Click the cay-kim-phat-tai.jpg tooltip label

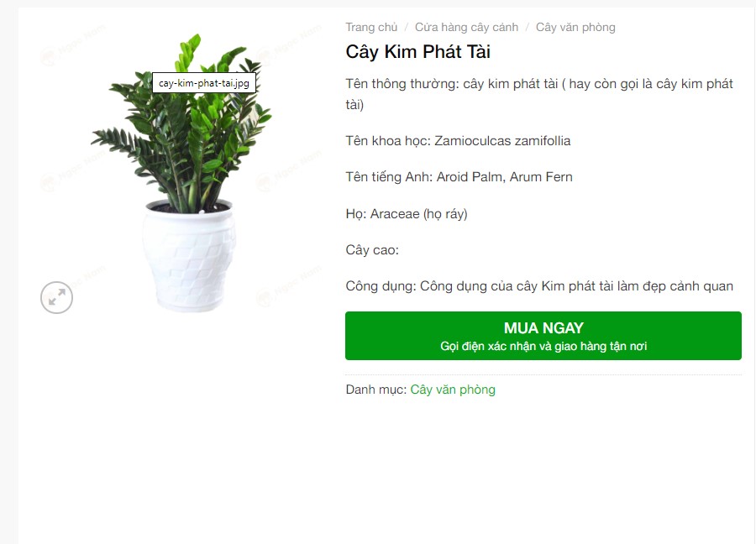[204, 83]
